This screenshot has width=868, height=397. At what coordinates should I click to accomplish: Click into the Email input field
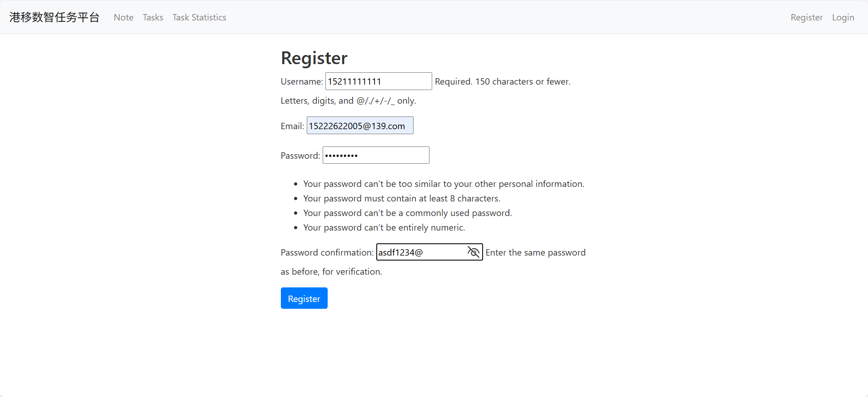coord(359,126)
